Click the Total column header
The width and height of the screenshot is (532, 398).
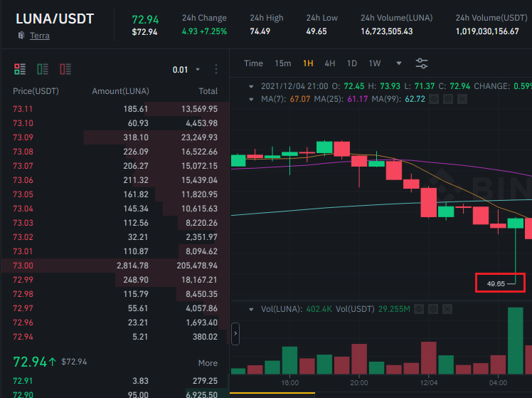208,91
